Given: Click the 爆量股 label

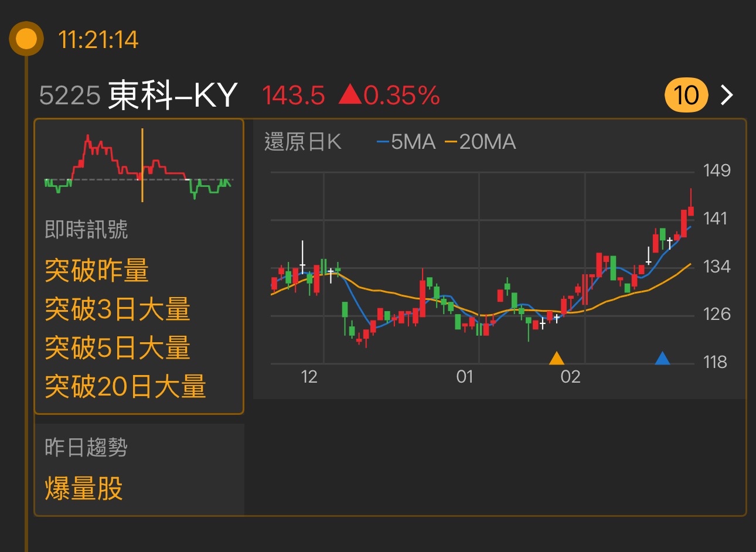Looking at the screenshot, I should click(x=84, y=489).
